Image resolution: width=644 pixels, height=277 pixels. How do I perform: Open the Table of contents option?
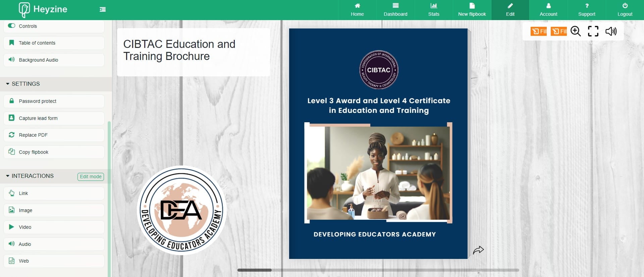coord(54,43)
